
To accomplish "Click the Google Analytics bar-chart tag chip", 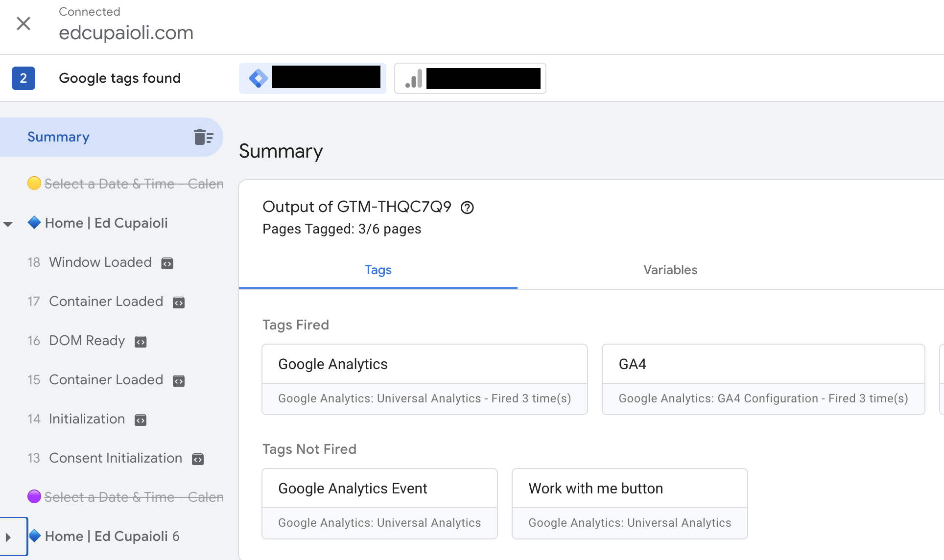I will coord(470,78).
